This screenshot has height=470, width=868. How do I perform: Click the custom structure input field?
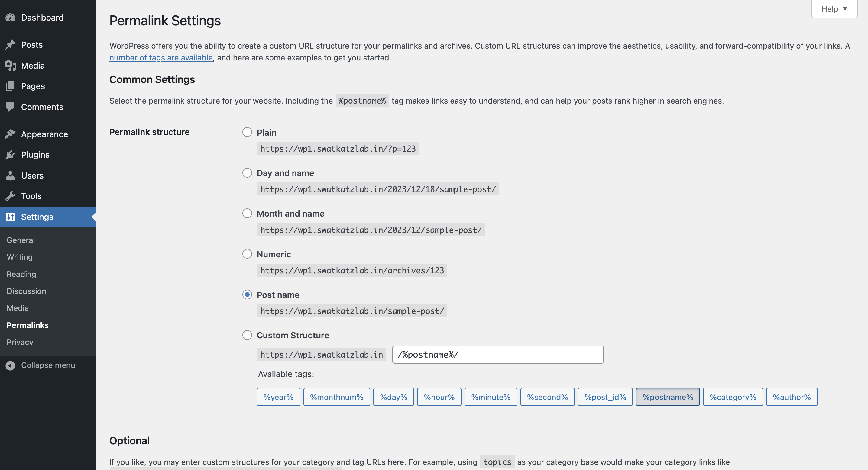[498, 355]
